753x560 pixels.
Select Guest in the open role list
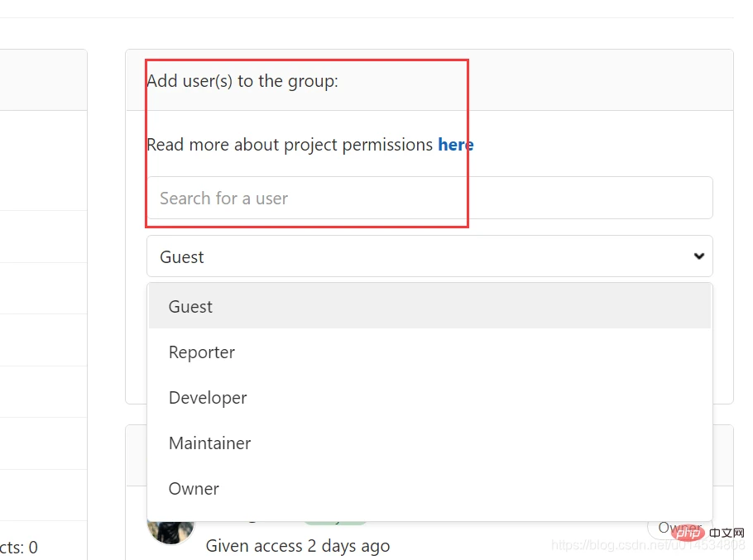(x=190, y=307)
